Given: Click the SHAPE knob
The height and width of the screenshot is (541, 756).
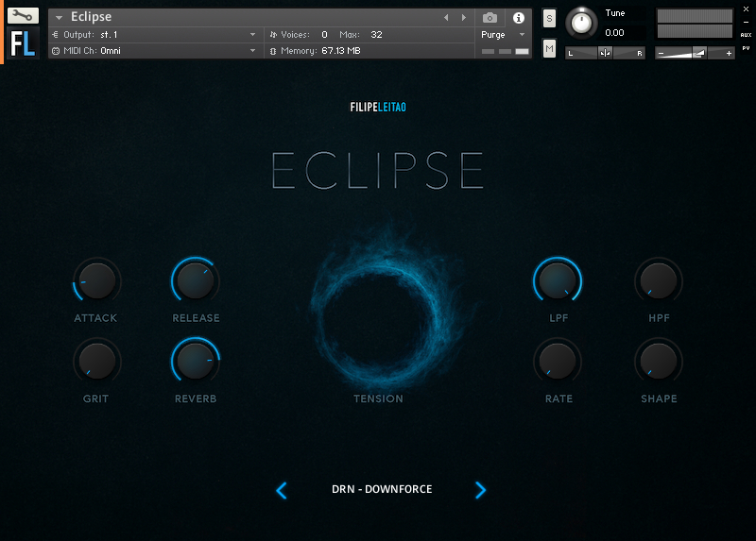Looking at the screenshot, I should pyautogui.click(x=659, y=362).
